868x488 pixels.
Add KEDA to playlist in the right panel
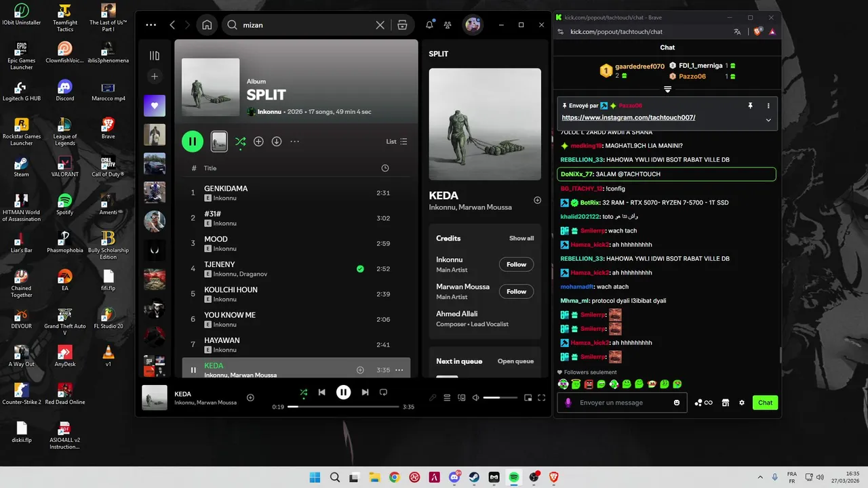(x=537, y=201)
